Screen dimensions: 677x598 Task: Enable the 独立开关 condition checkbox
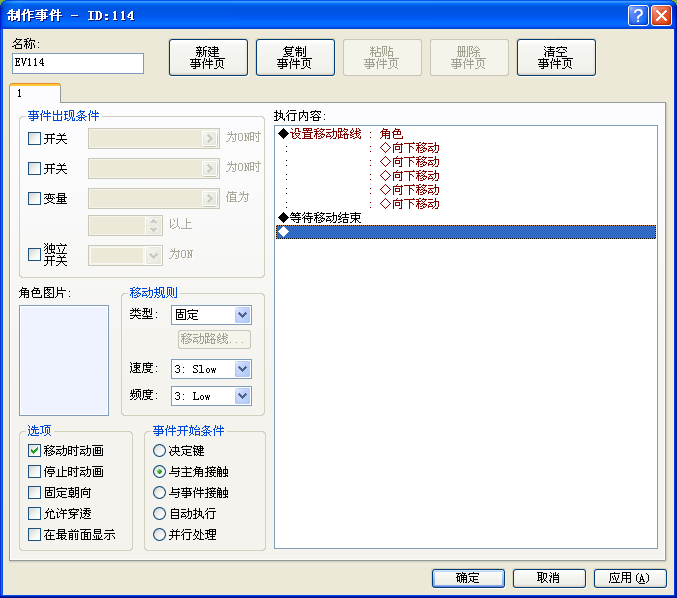pyautogui.click(x=34, y=254)
